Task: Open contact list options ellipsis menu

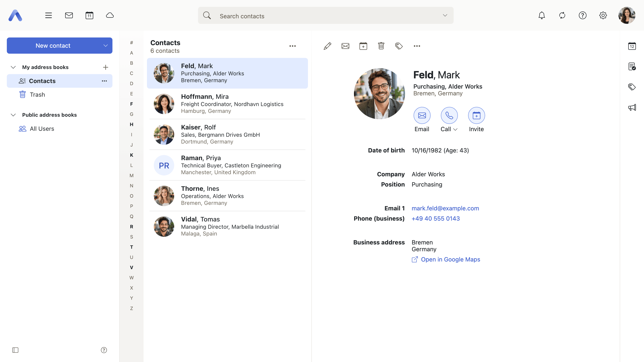Action: 292,46
